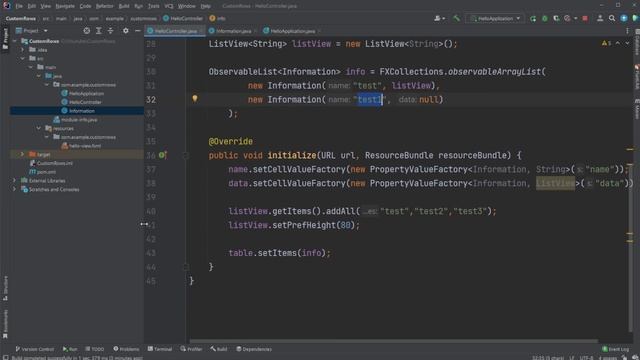
Task: Toggle fold marker on line 36
Action: pyautogui.click(x=186, y=155)
